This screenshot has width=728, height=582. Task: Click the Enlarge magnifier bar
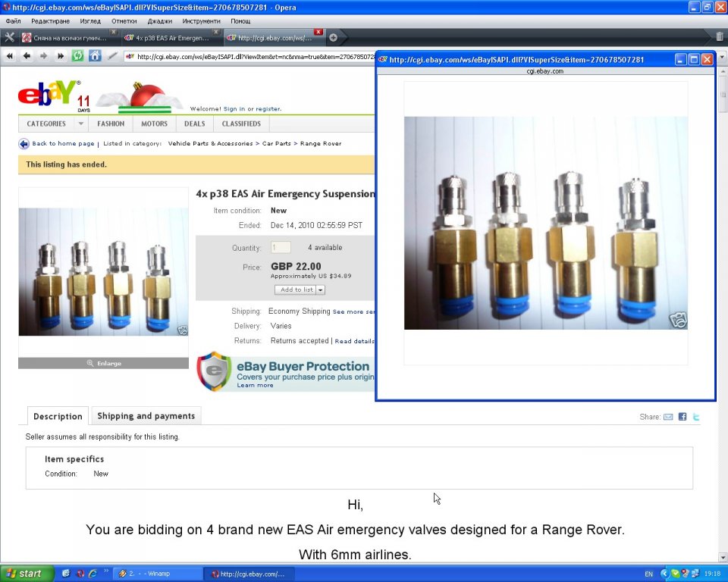(104, 364)
